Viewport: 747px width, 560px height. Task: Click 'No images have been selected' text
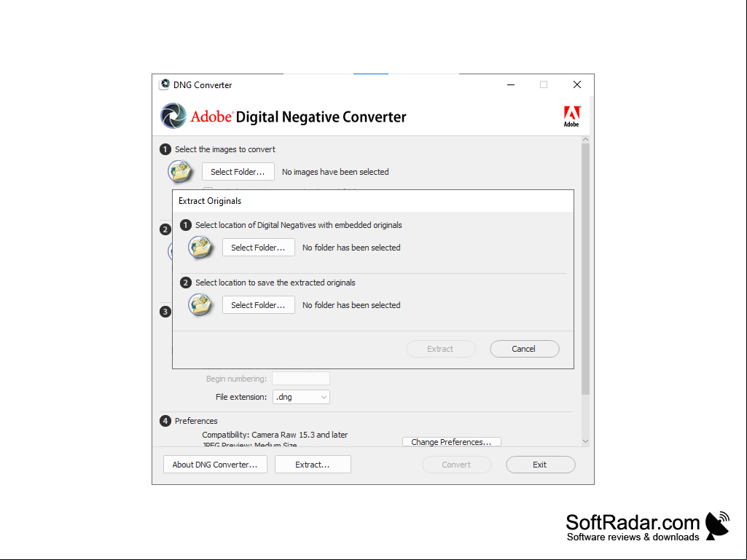point(335,172)
